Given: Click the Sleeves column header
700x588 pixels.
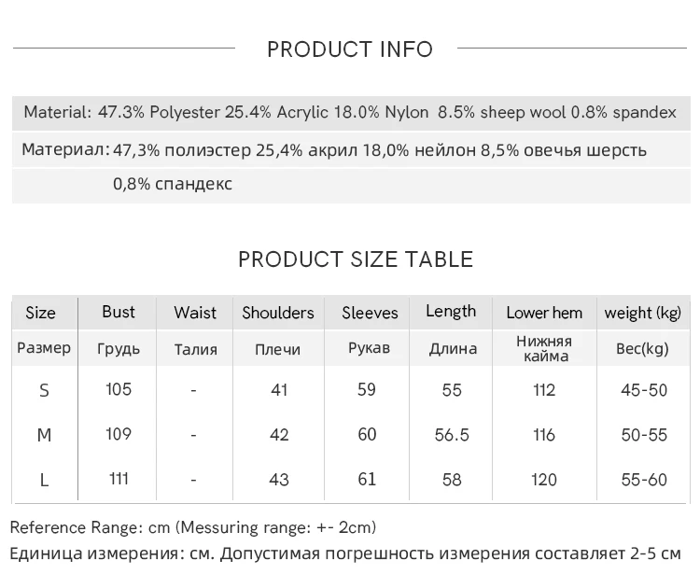Looking at the screenshot, I should point(370,313).
